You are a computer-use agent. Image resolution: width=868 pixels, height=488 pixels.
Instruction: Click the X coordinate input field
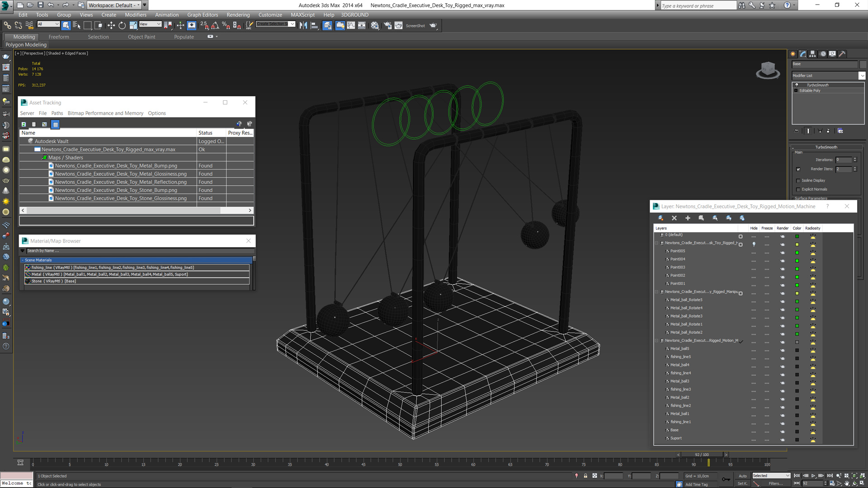[x=613, y=476]
